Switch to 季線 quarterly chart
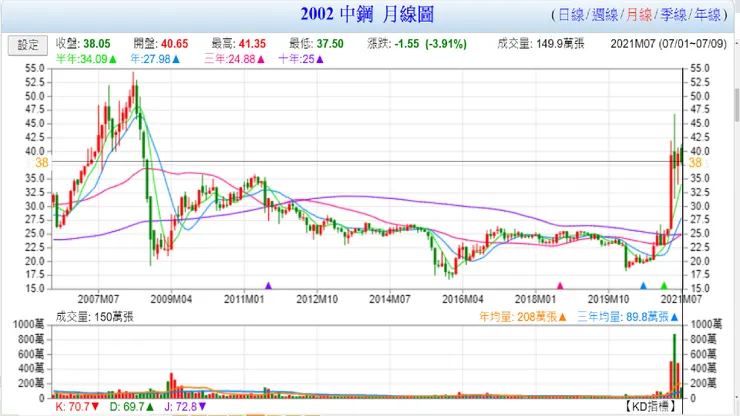 point(673,15)
